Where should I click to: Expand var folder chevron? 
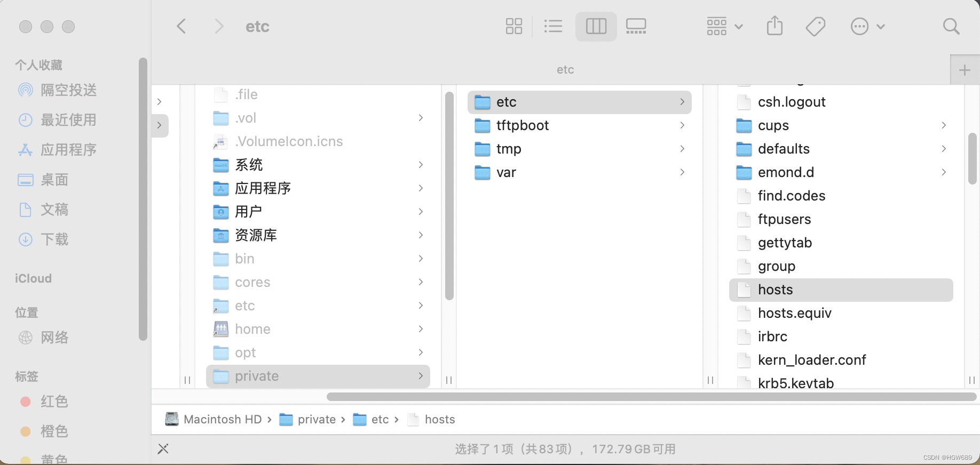[682, 172]
